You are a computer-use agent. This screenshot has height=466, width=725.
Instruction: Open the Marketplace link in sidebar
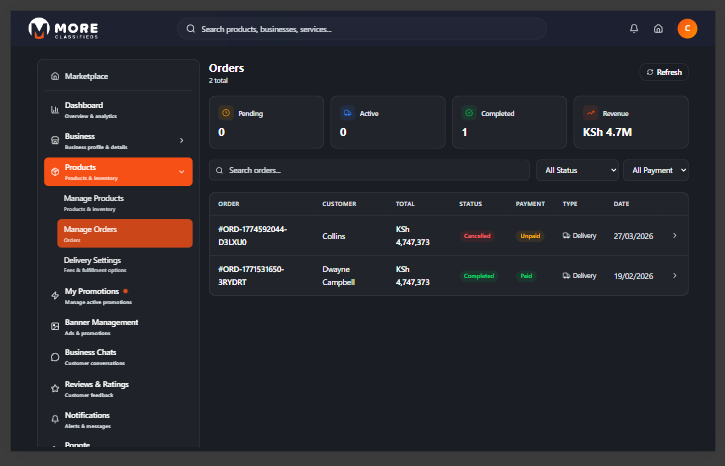coord(86,76)
